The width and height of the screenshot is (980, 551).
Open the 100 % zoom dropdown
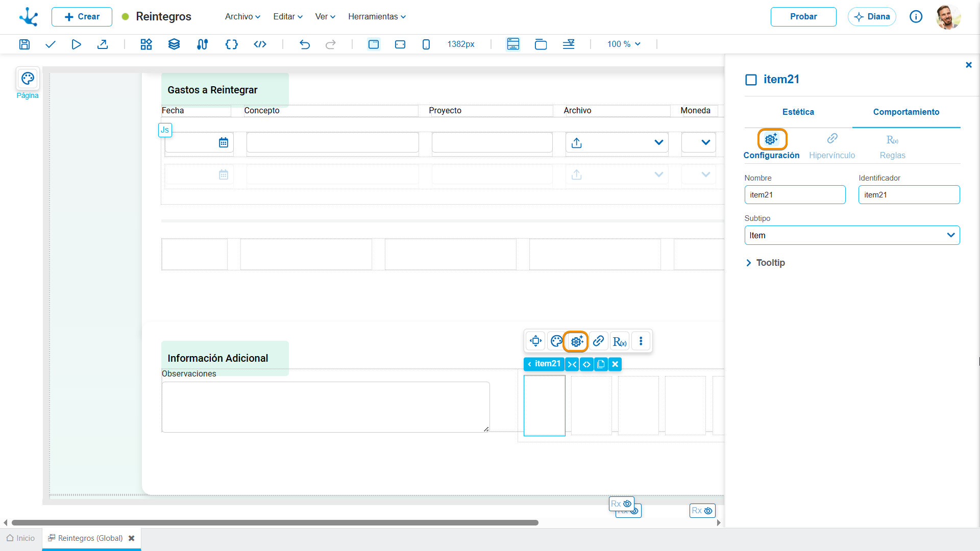click(623, 44)
